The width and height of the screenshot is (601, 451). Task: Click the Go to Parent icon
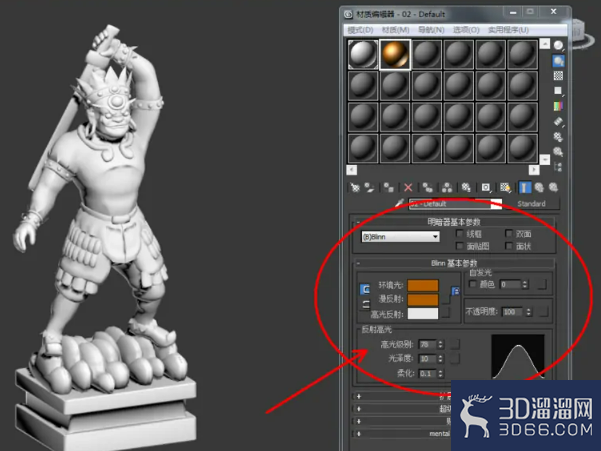539,187
